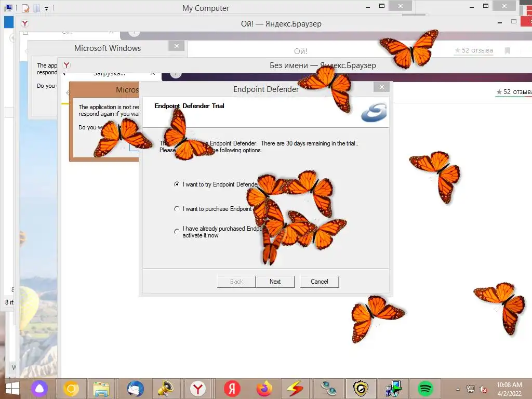Show hidden system tray icons arrow
The image size is (532, 399).
point(458,389)
